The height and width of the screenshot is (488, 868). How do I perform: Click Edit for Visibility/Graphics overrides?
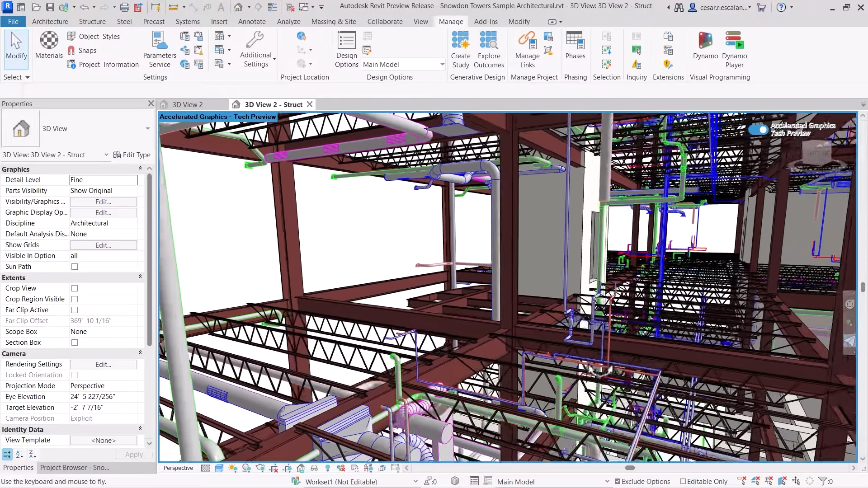pos(103,202)
